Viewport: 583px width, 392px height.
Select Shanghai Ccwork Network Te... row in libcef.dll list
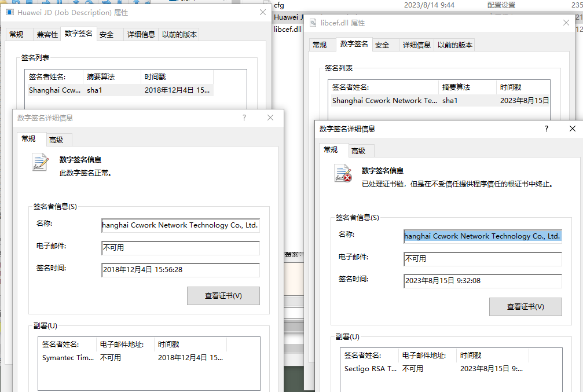click(x=441, y=100)
